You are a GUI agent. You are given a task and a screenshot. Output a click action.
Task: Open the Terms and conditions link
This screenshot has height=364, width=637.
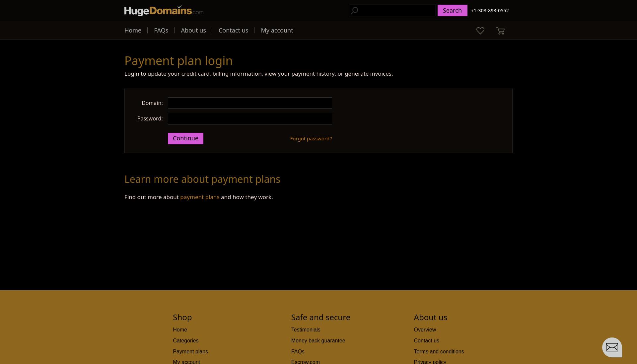[x=439, y=352]
